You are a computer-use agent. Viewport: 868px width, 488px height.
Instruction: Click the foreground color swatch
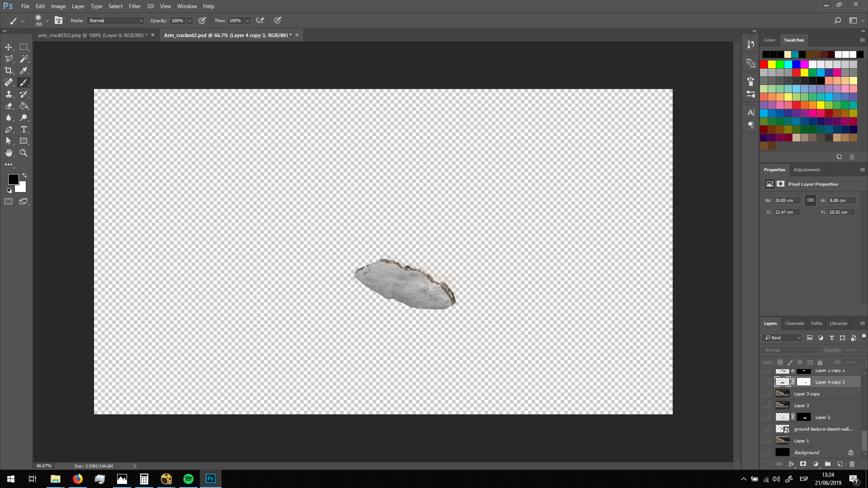click(13, 179)
